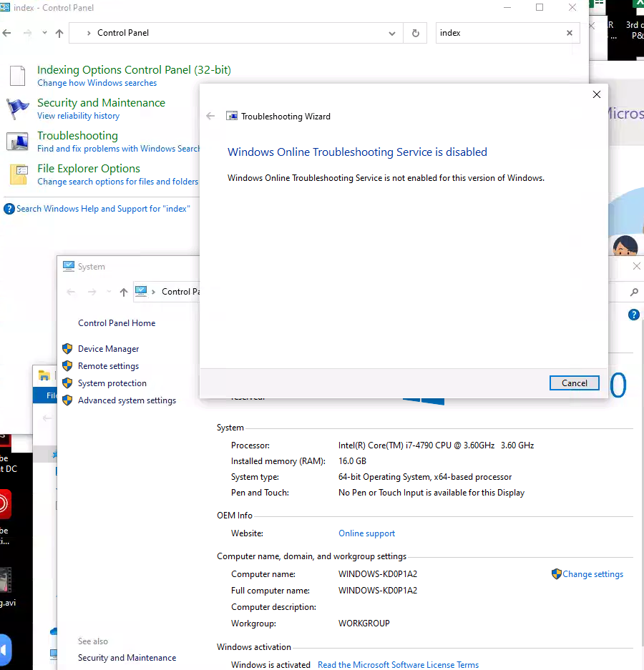
Task: Go up one level in System window
Action: 124,292
